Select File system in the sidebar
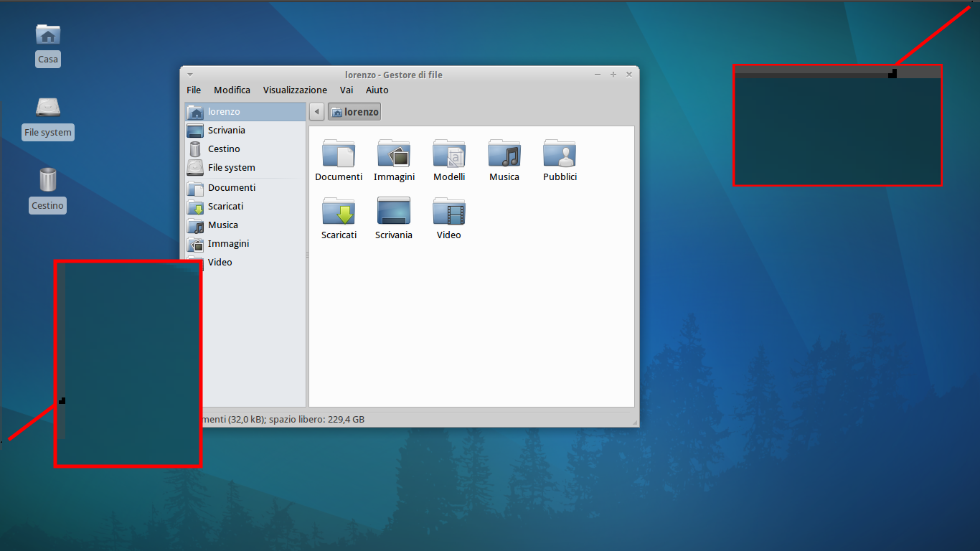980x551 pixels. (x=231, y=168)
